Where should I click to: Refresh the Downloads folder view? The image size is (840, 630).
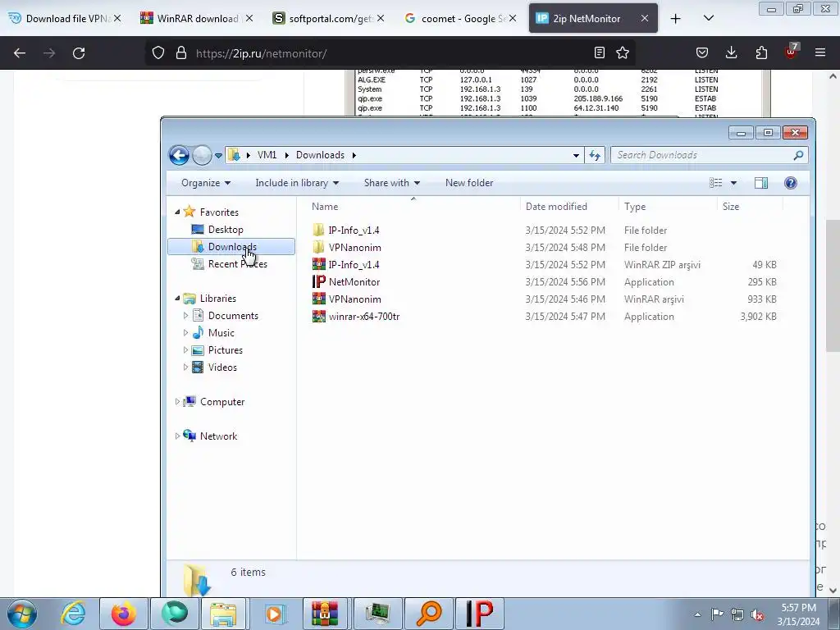pyautogui.click(x=595, y=155)
